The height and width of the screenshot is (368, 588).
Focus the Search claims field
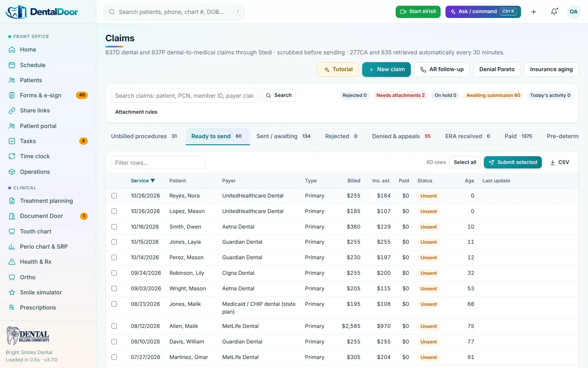(184, 96)
